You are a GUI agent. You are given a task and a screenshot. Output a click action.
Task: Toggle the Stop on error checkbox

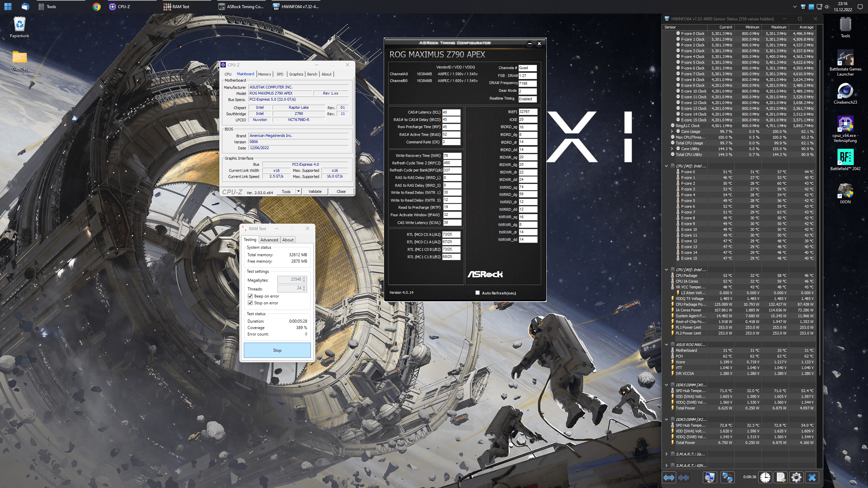point(250,303)
